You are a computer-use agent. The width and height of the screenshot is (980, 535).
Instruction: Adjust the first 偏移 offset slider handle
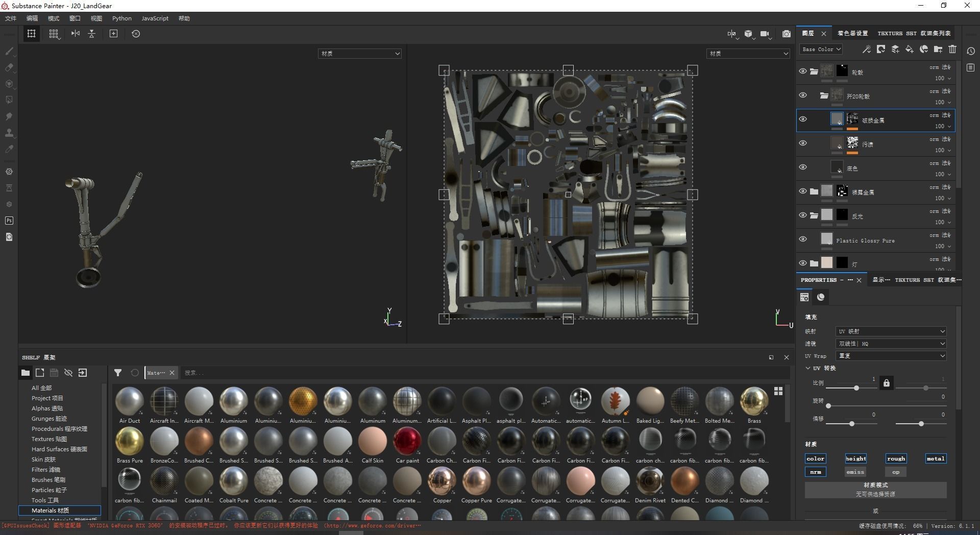point(852,424)
